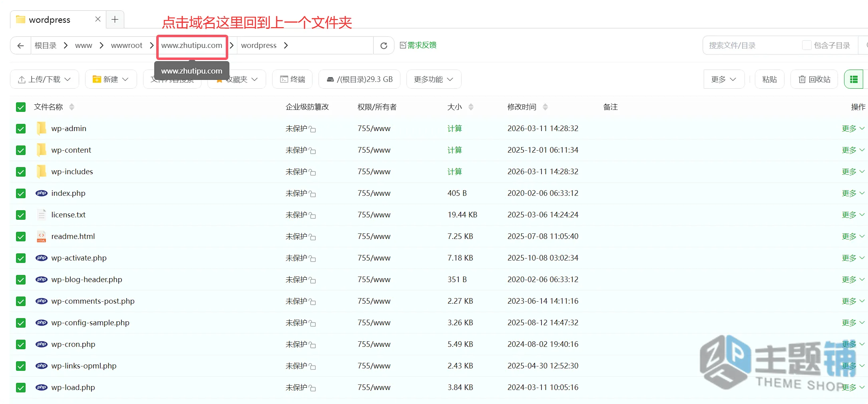Uncheck the wp-admin row checkbox
This screenshot has width=868, height=404.
(21, 129)
